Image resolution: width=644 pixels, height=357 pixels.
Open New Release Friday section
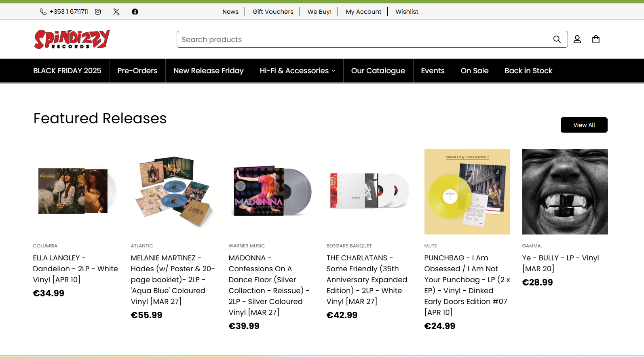click(x=209, y=71)
